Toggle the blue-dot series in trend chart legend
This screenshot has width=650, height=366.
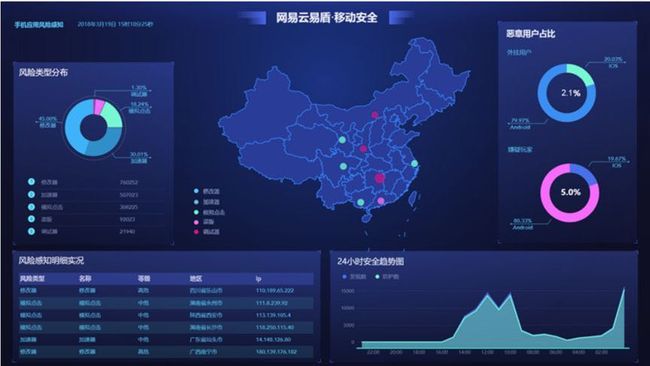coord(354,276)
